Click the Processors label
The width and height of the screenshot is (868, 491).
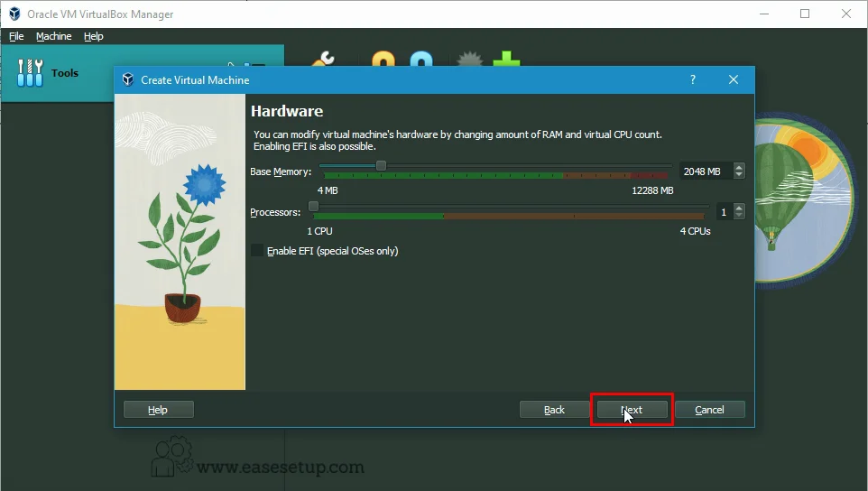point(275,213)
